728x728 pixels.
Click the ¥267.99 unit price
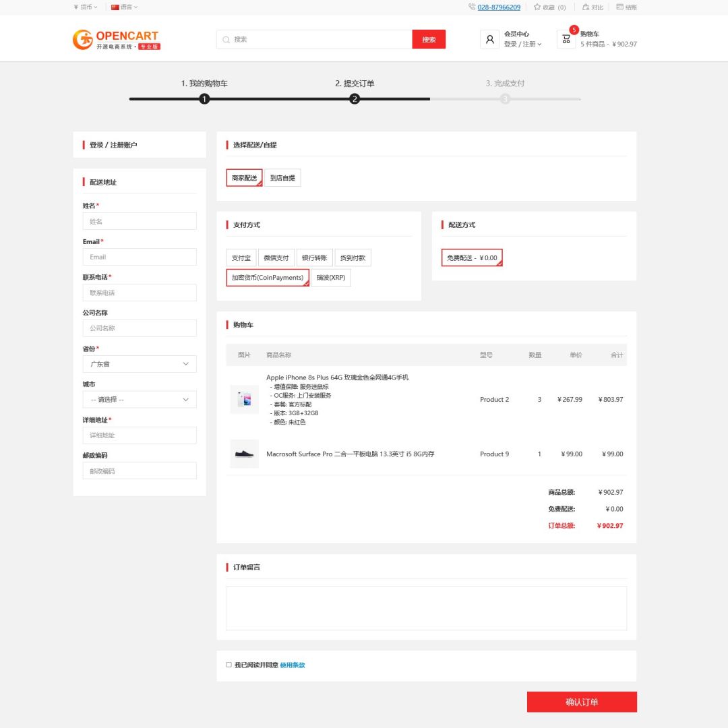click(x=570, y=399)
